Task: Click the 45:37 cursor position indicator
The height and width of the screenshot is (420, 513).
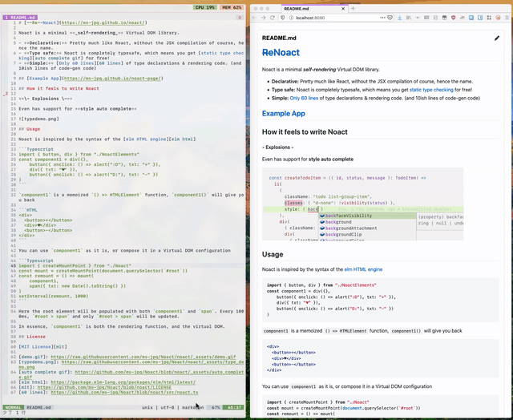Action: pos(234,407)
